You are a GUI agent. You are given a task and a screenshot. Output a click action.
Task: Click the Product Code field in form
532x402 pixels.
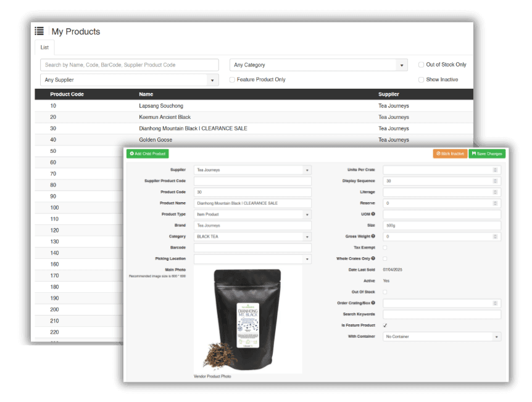[252, 192]
